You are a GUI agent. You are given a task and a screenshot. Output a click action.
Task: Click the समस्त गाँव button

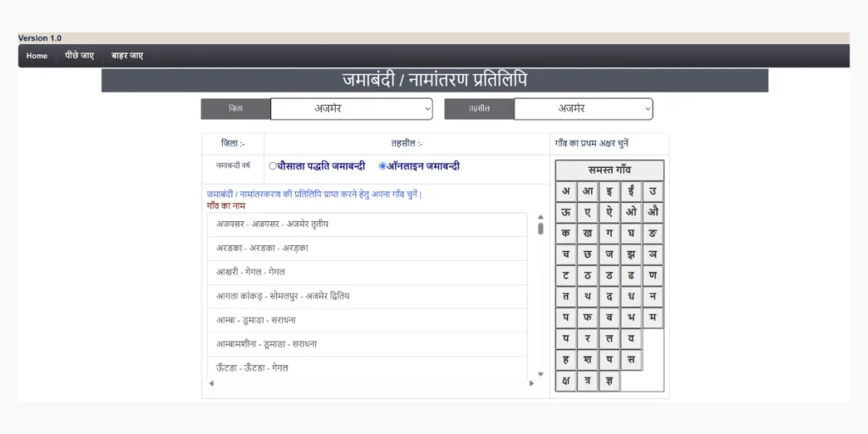pos(609,170)
